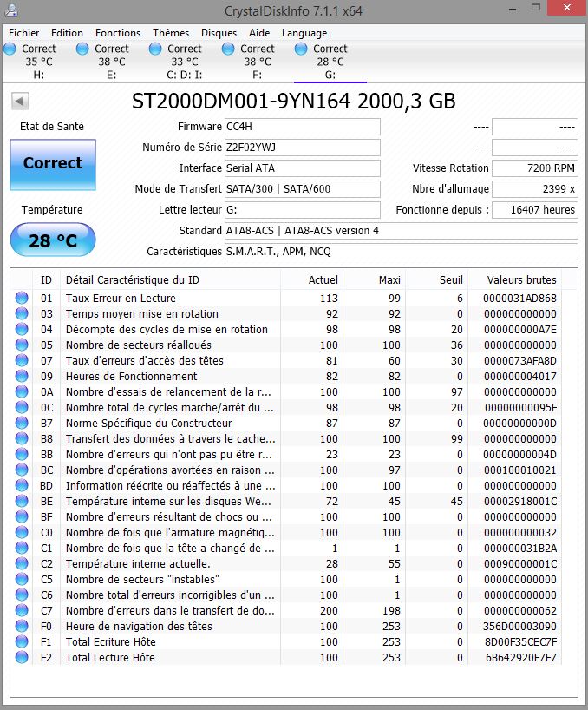Click the status orb for attribute C5
The height and width of the screenshot is (710, 588).
coord(22,579)
